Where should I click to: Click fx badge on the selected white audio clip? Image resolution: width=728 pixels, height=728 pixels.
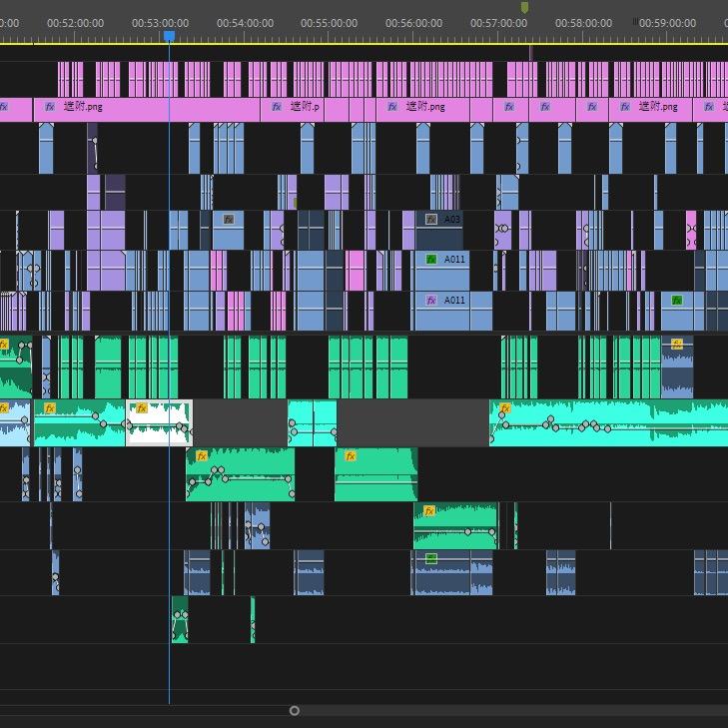[142, 408]
